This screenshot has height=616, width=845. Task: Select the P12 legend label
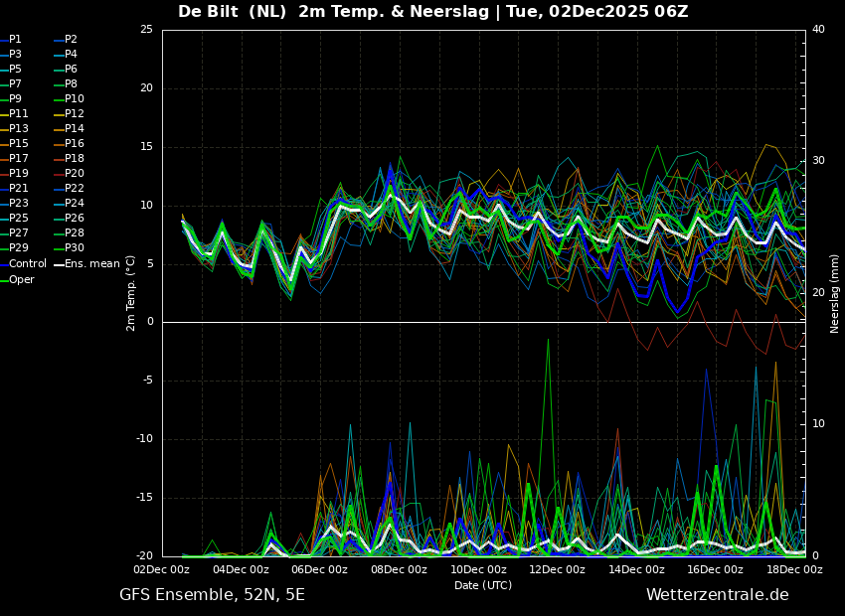(x=75, y=114)
